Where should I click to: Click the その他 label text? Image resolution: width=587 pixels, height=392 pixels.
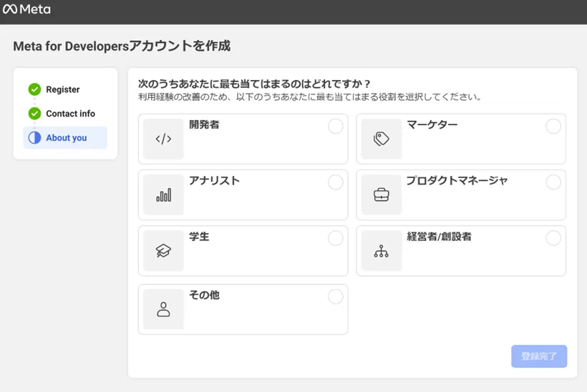point(204,295)
